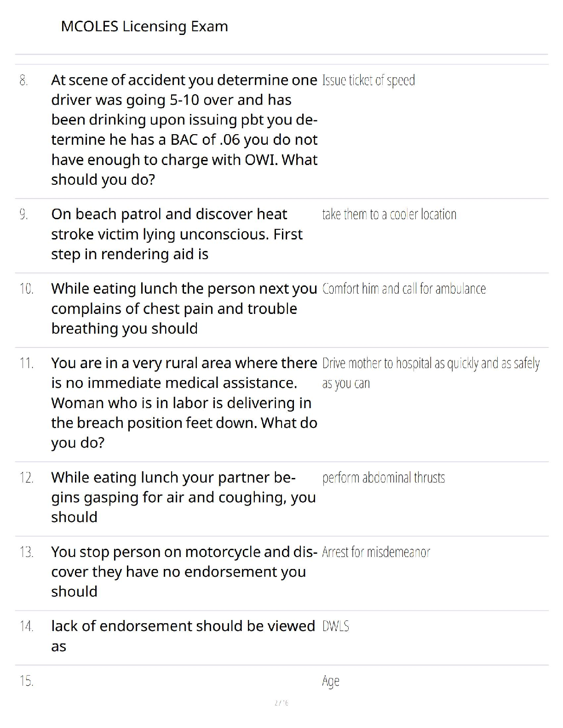Select 'take them to a cooler location' answer
563x728 pixels.
click(x=389, y=215)
